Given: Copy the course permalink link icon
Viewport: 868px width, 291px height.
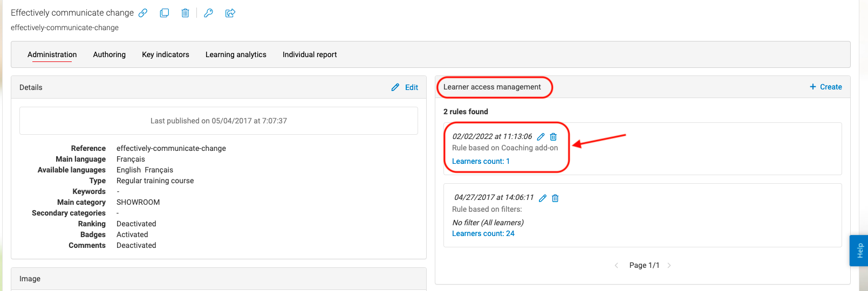Looking at the screenshot, I should tap(143, 13).
